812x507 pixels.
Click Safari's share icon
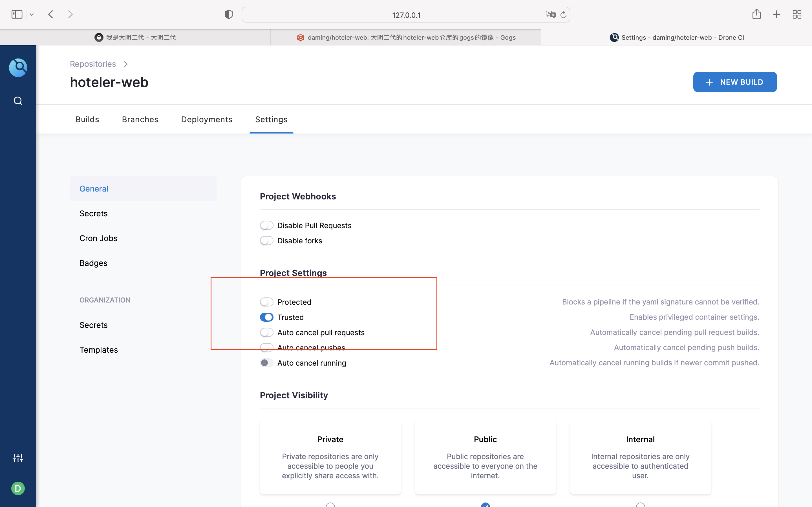(x=756, y=14)
